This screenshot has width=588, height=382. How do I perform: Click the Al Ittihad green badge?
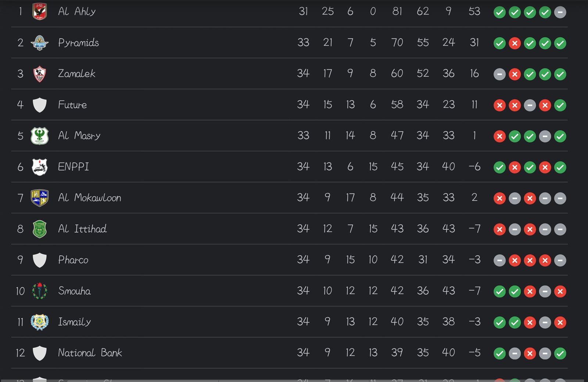point(39,229)
